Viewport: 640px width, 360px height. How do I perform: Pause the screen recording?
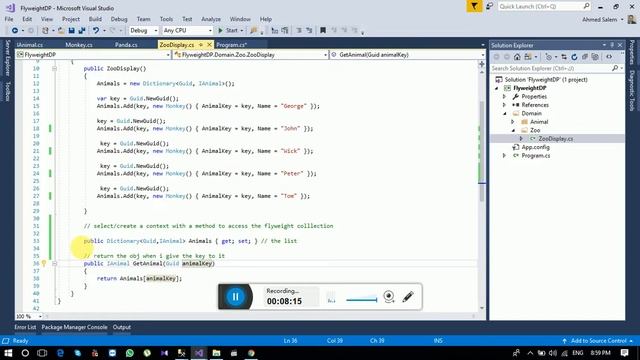tap(236, 297)
